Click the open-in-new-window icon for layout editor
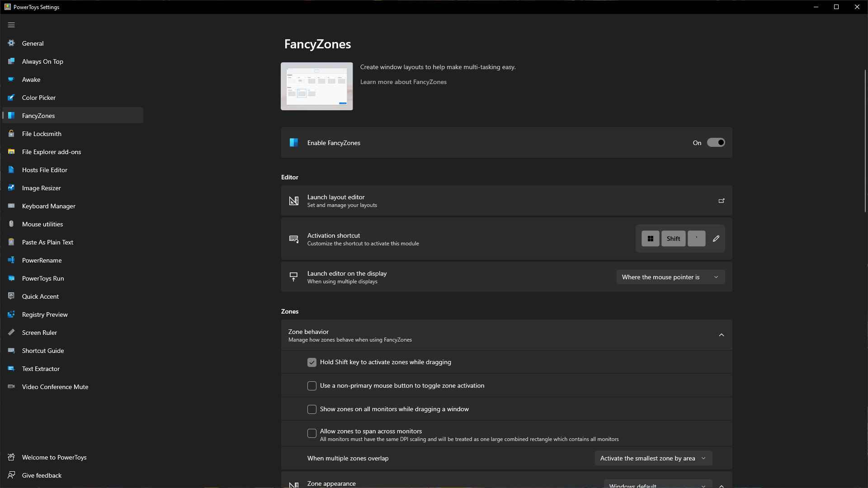Image resolution: width=868 pixels, height=488 pixels. 722,201
